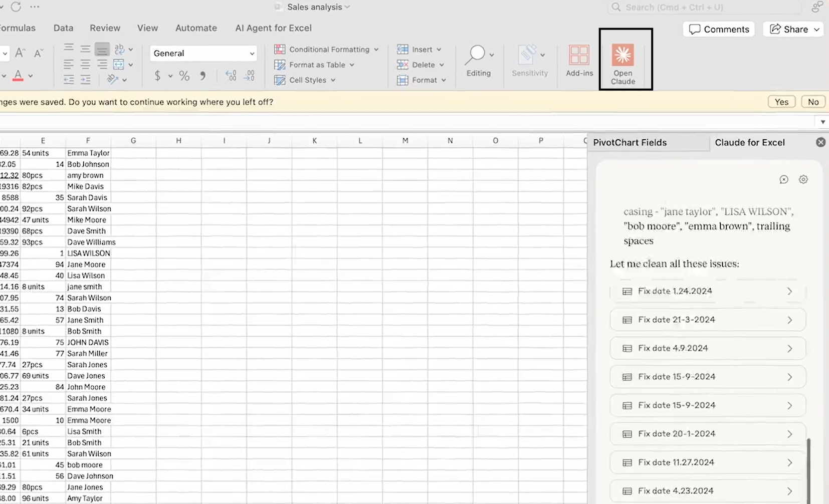
Task: Apply comma style number format
Action: 202,76
